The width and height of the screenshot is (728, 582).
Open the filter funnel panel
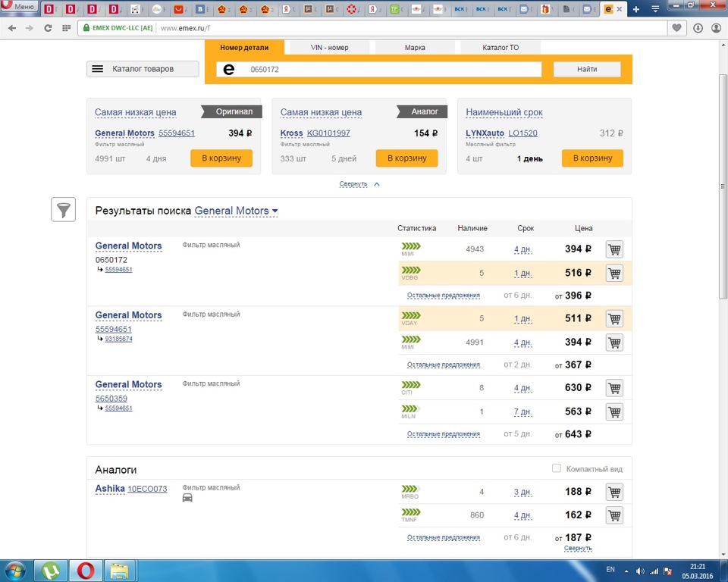pyautogui.click(x=63, y=210)
